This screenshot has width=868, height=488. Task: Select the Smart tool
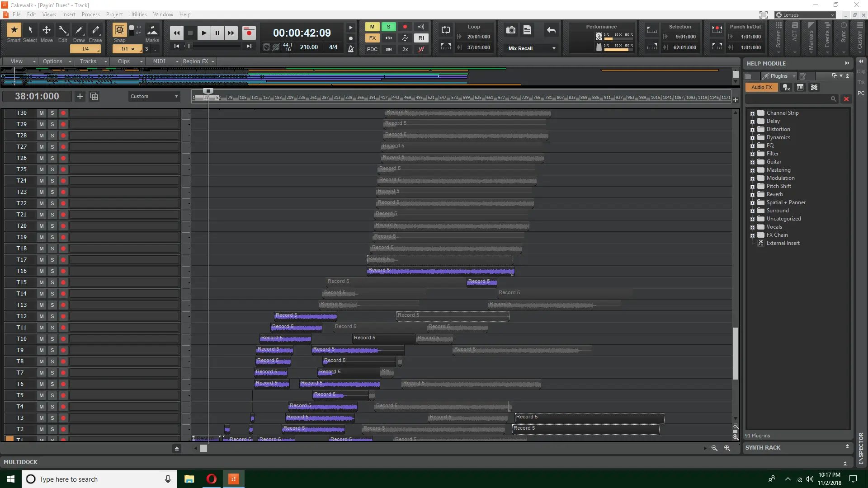[x=14, y=30]
